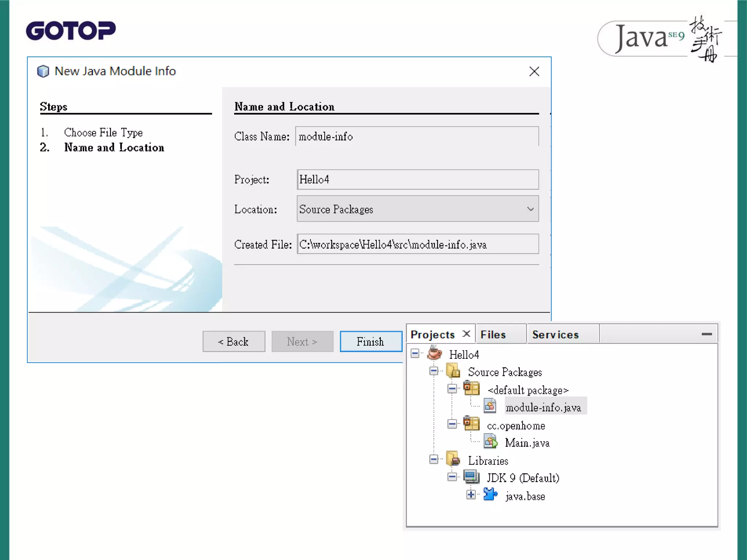Close the Projects tab
This screenshot has height=560, width=747.
tap(466, 334)
